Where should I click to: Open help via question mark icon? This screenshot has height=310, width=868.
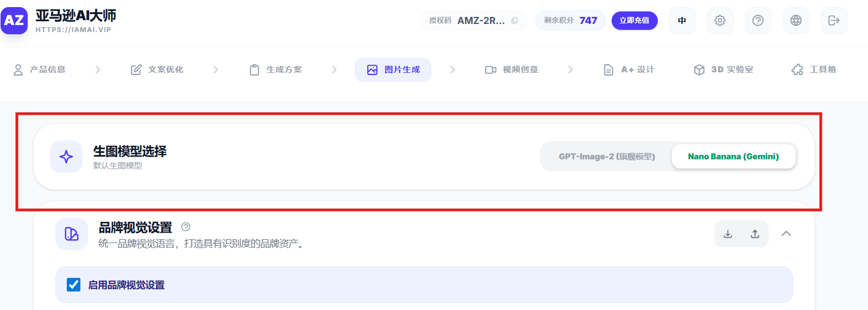point(758,21)
